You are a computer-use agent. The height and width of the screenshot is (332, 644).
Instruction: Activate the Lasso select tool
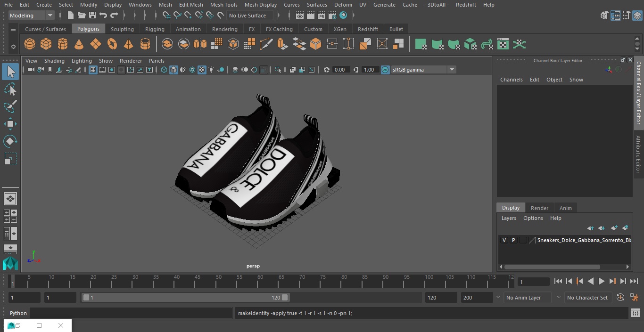pos(10,89)
